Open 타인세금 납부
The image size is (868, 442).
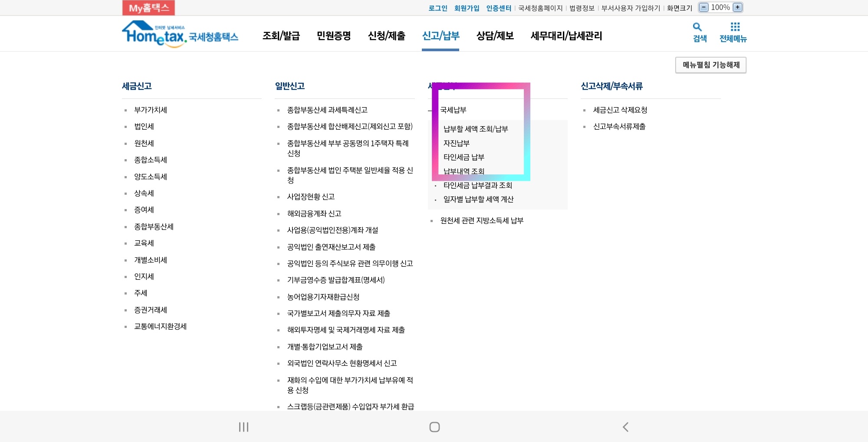coord(464,157)
